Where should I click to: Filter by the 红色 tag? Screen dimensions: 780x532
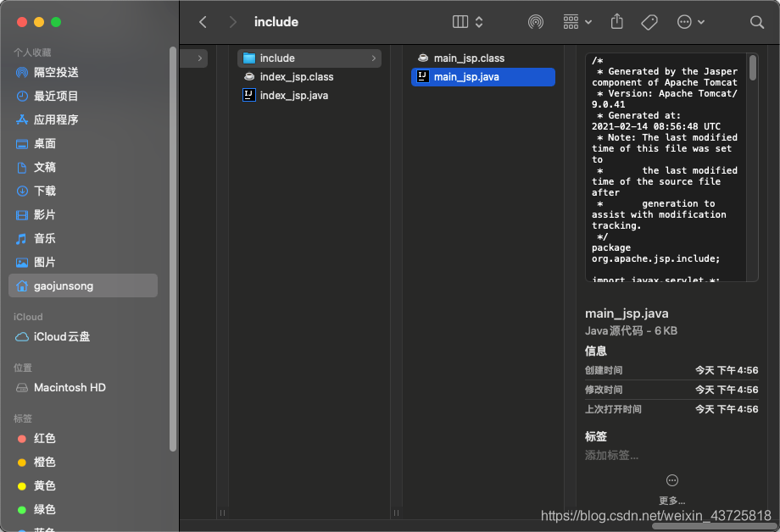click(83, 438)
